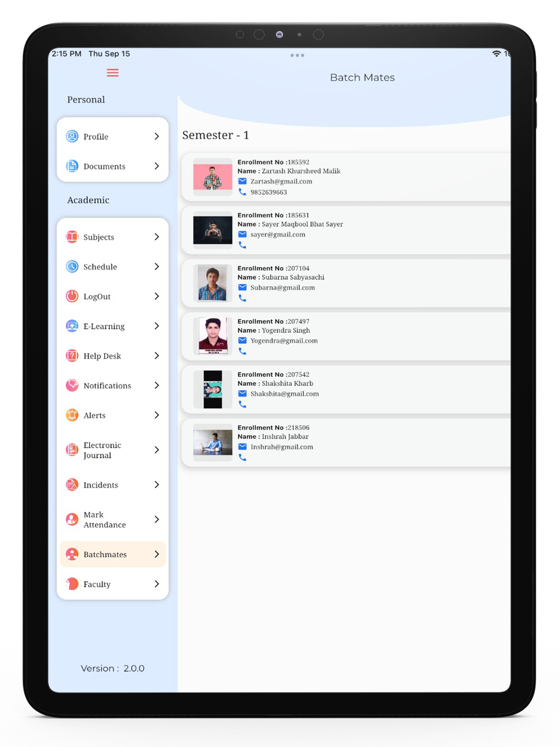Expand the E-Learning row chevron
560x747 pixels.
click(157, 326)
